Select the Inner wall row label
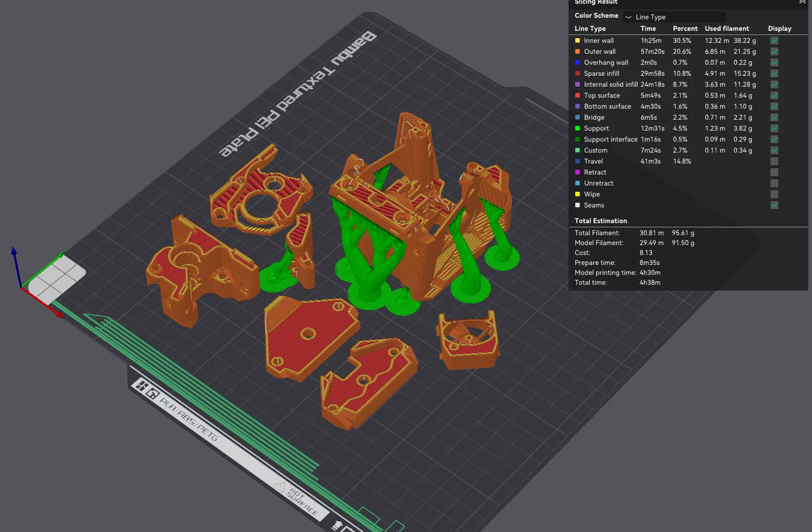 [599, 40]
